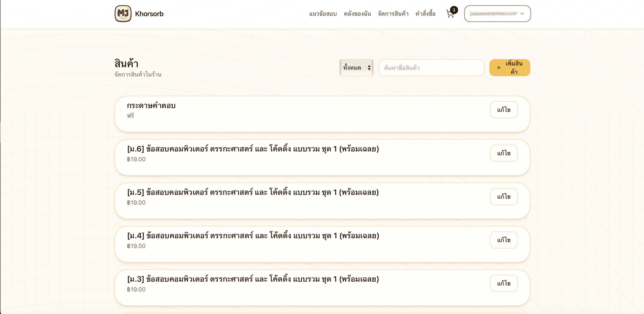Click the ฟรี price label

pyautogui.click(x=130, y=116)
